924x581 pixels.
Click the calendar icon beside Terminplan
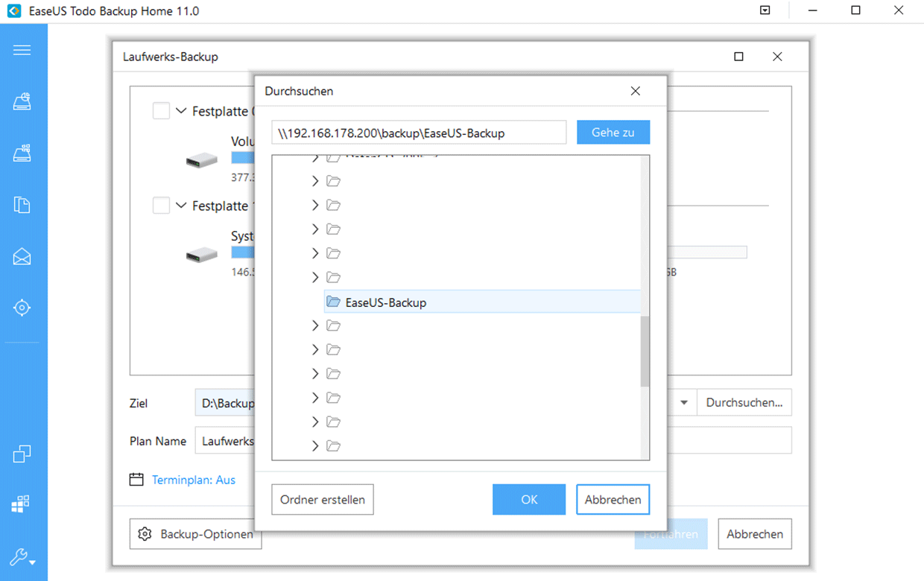(136, 480)
